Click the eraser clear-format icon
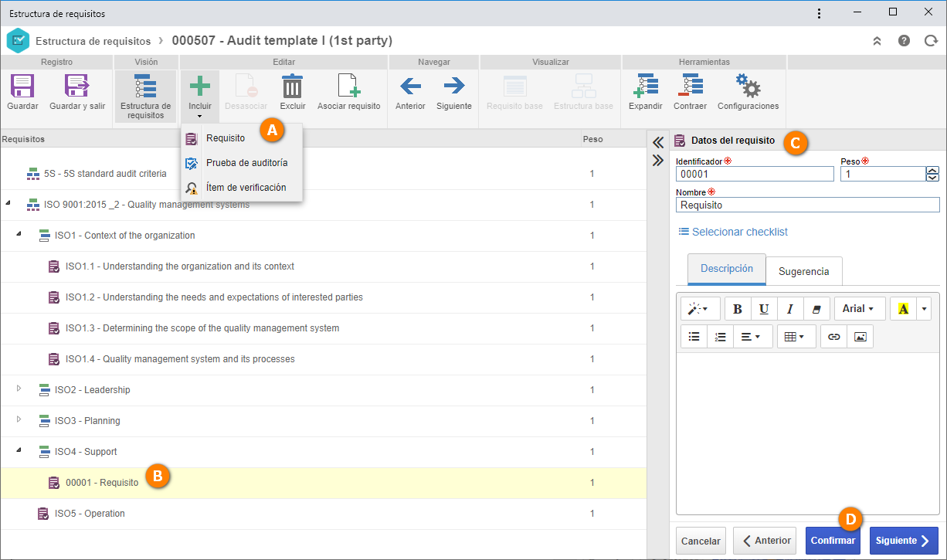The image size is (947, 560). coord(816,309)
